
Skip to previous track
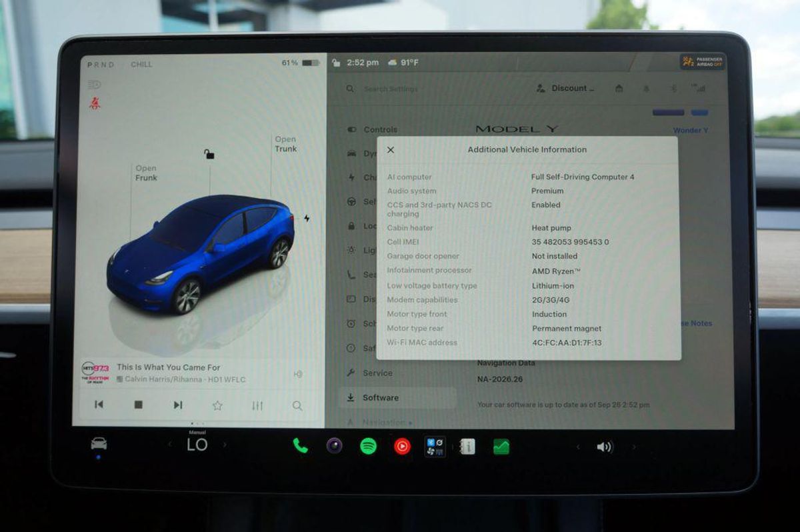(x=99, y=405)
